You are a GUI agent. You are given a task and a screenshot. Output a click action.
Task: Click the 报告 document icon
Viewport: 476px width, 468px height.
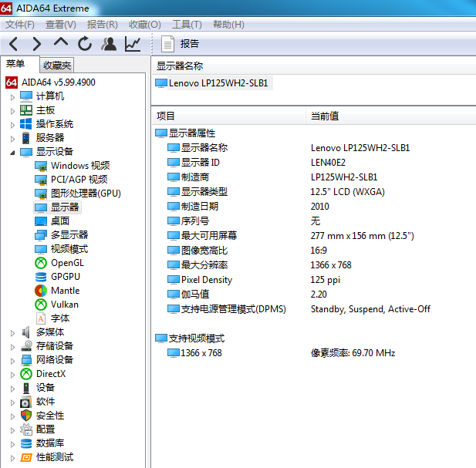(x=167, y=44)
